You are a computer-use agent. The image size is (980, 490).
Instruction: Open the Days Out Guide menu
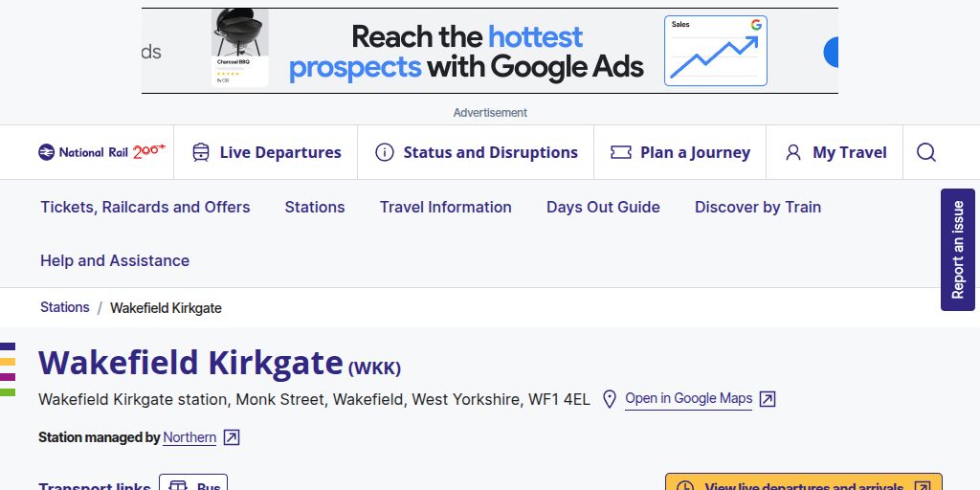pos(603,207)
